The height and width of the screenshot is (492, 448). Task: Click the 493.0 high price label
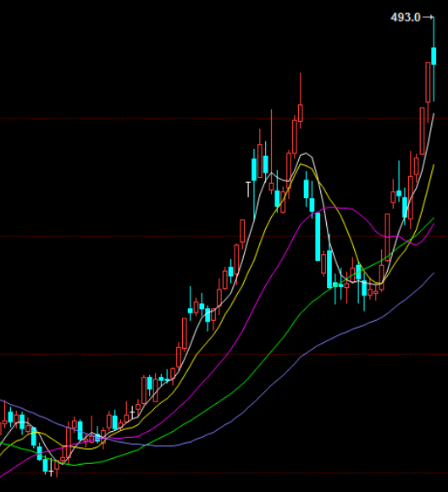click(405, 17)
